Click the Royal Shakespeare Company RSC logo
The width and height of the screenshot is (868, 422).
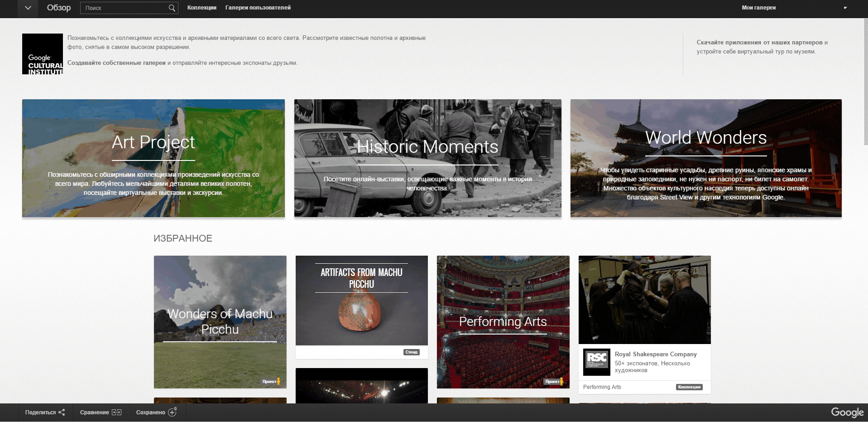click(x=596, y=362)
